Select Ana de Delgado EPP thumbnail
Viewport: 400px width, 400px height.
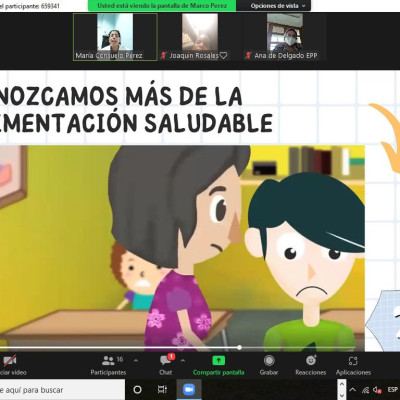tap(285, 37)
